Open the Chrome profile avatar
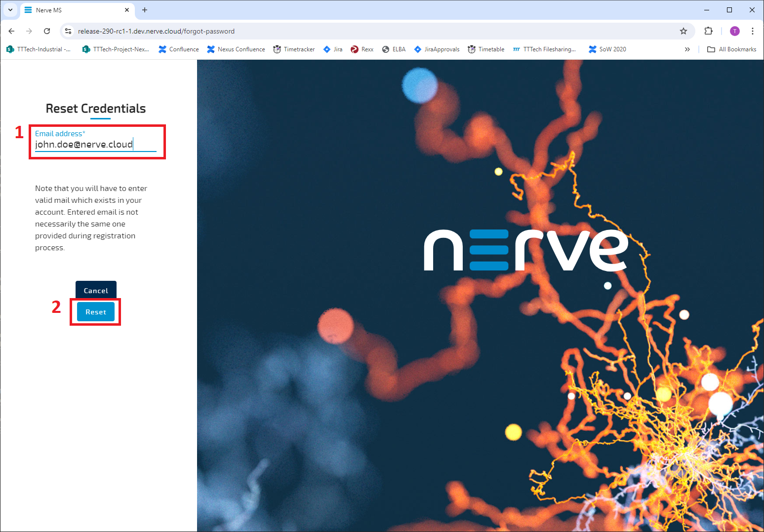The height and width of the screenshot is (532, 764). [735, 31]
